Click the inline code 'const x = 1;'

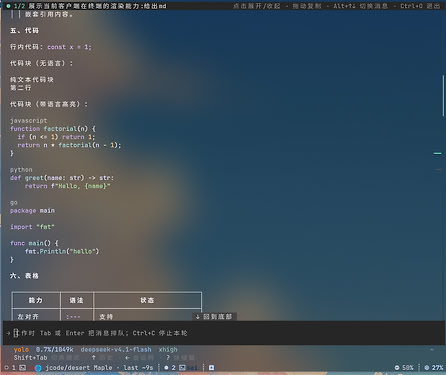(x=69, y=47)
